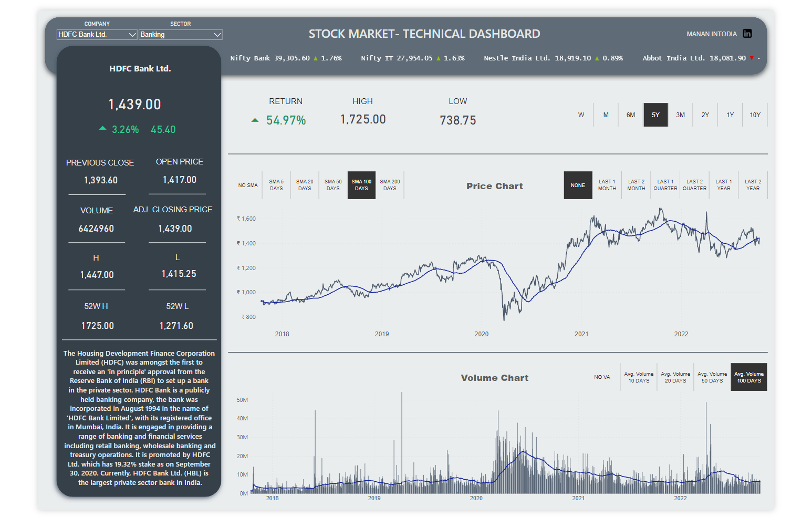Select the 5Y time range button

coord(655,115)
